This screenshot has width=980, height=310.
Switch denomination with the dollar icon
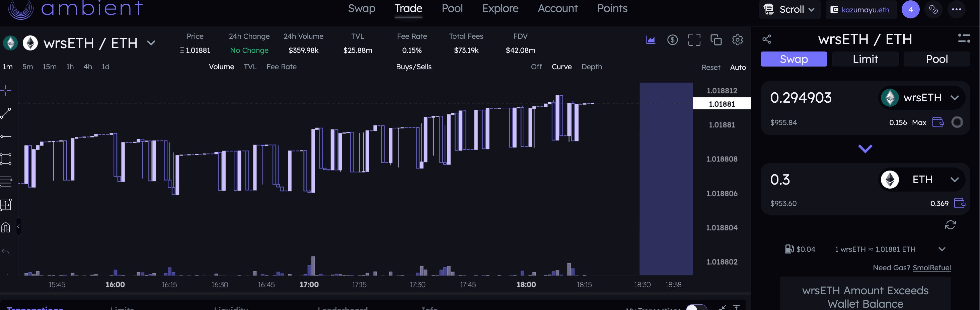[x=672, y=39]
